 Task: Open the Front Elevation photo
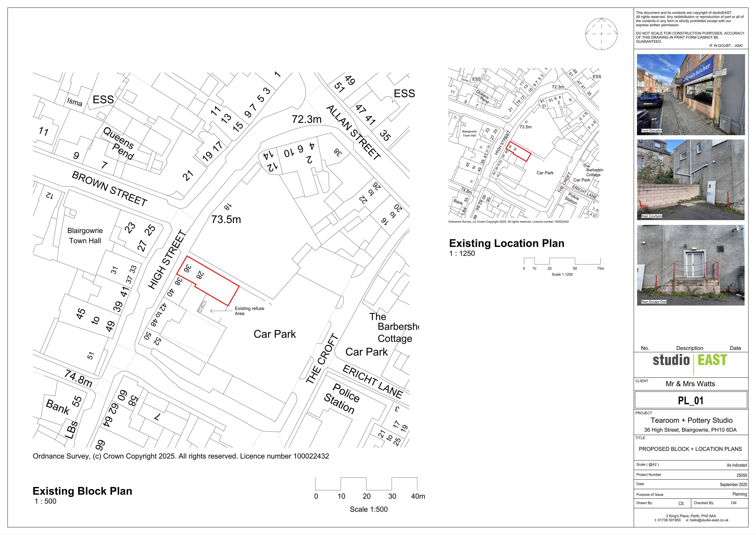690,95
